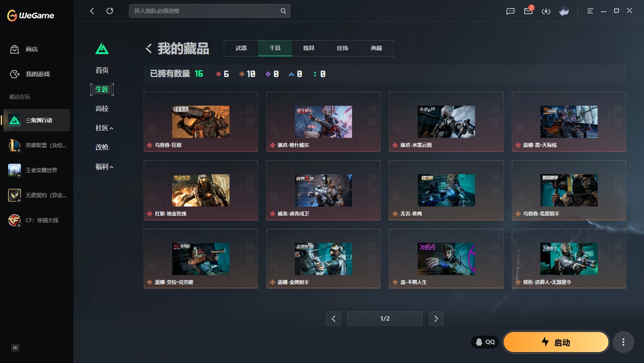Open the download manager icon
The height and width of the screenshot is (363, 644).
pyautogui.click(x=546, y=11)
